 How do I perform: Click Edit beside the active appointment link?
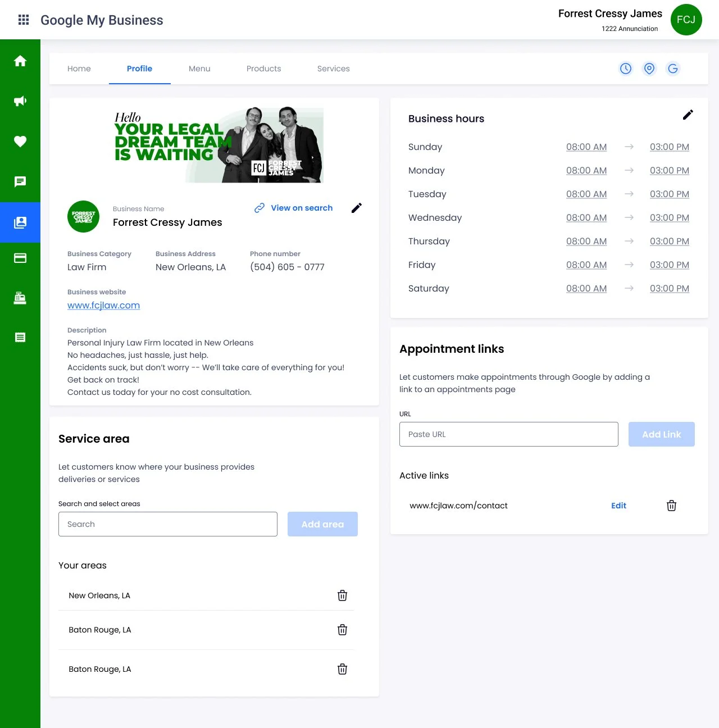coord(618,506)
